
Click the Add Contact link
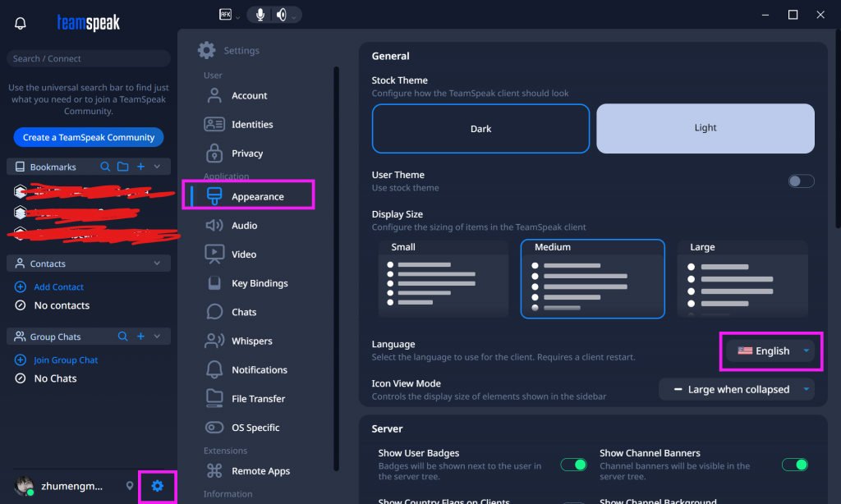coord(58,287)
